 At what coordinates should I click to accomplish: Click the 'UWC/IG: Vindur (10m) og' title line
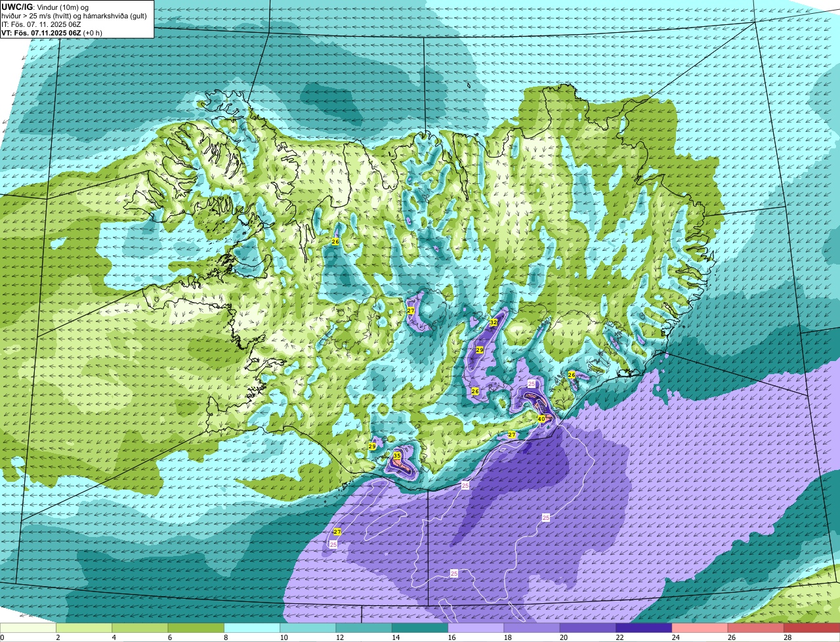[x=45, y=7]
